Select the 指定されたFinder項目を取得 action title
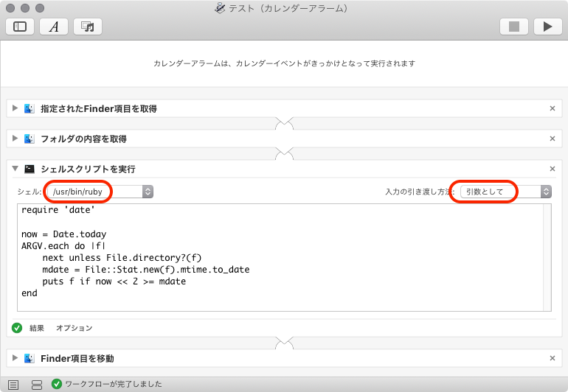The image size is (568, 392). pos(99,108)
